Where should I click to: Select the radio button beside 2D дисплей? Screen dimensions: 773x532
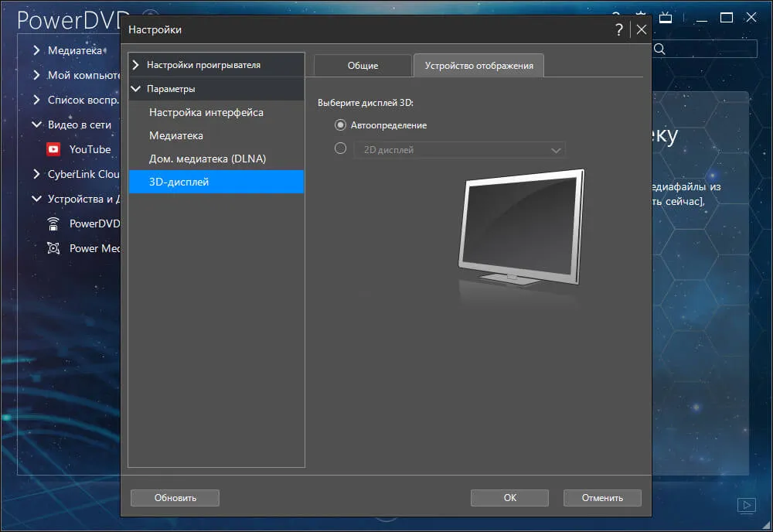click(x=340, y=148)
